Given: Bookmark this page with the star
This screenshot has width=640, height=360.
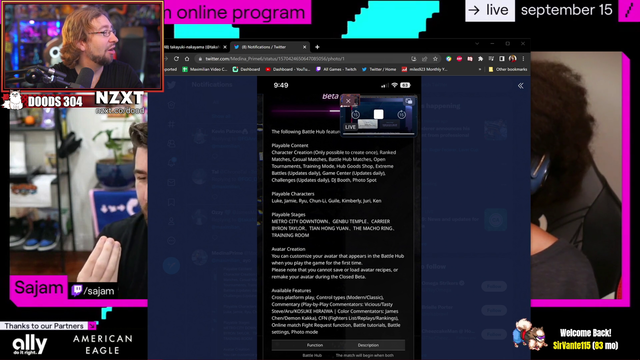Looking at the screenshot, I should click(x=436, y=59).
